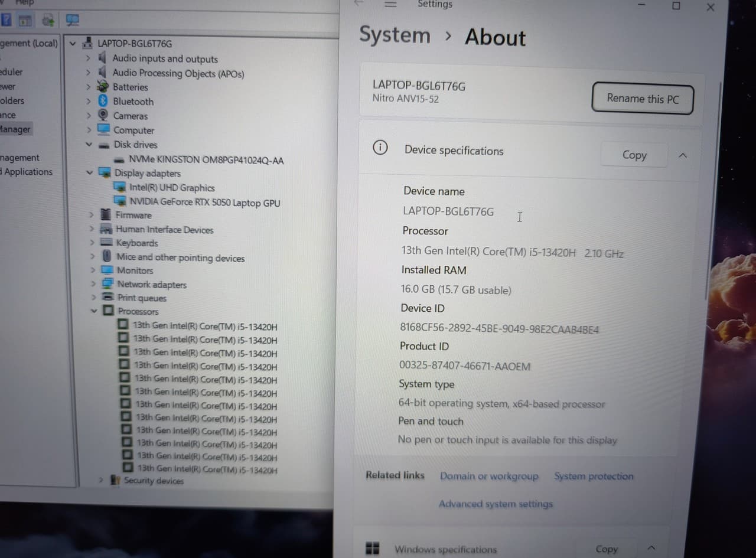This screenshot has height=558, width=756.
Task: Click the Display adapters category icon
Action: (105, 172)
